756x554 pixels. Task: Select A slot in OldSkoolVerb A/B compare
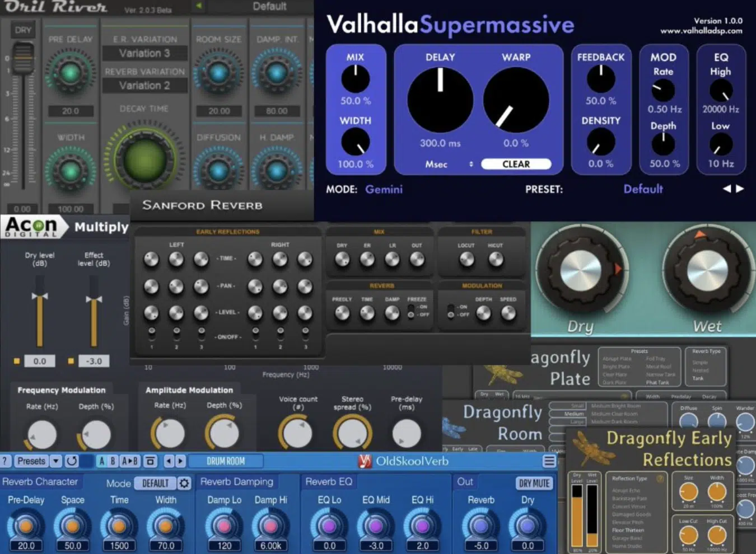(101, 461)
